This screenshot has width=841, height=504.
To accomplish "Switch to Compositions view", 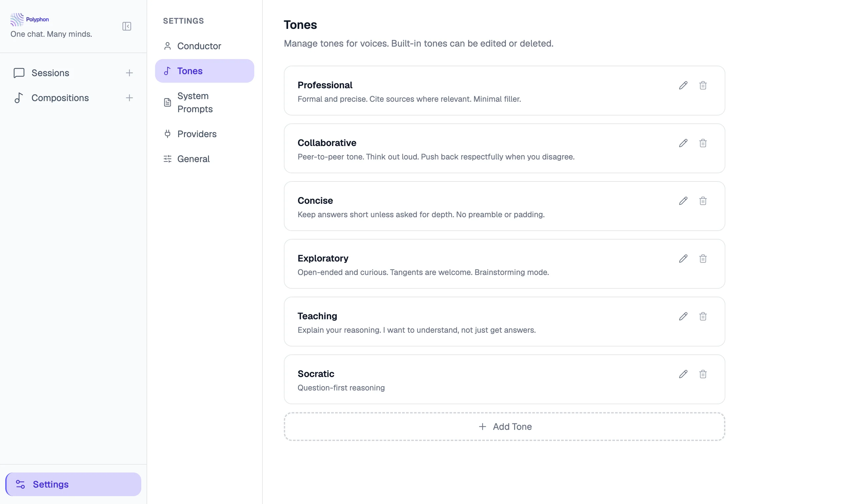I will coord(60,98).
